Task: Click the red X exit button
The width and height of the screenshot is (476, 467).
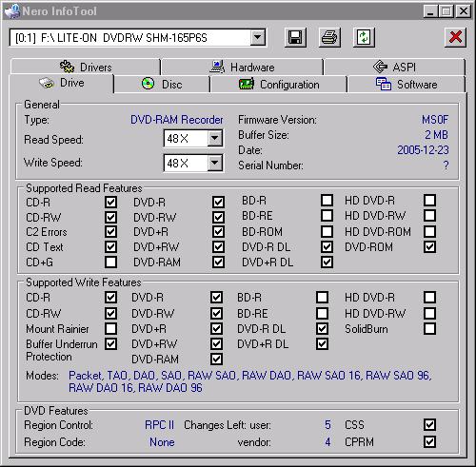Action: coord(455,37)
